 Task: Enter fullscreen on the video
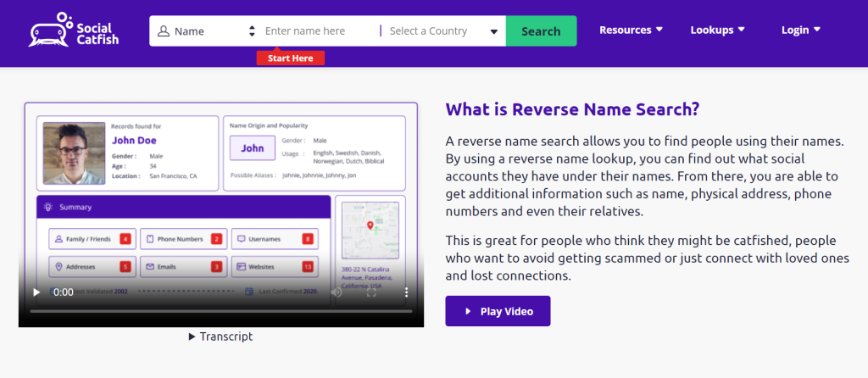[x=371, y=292]
